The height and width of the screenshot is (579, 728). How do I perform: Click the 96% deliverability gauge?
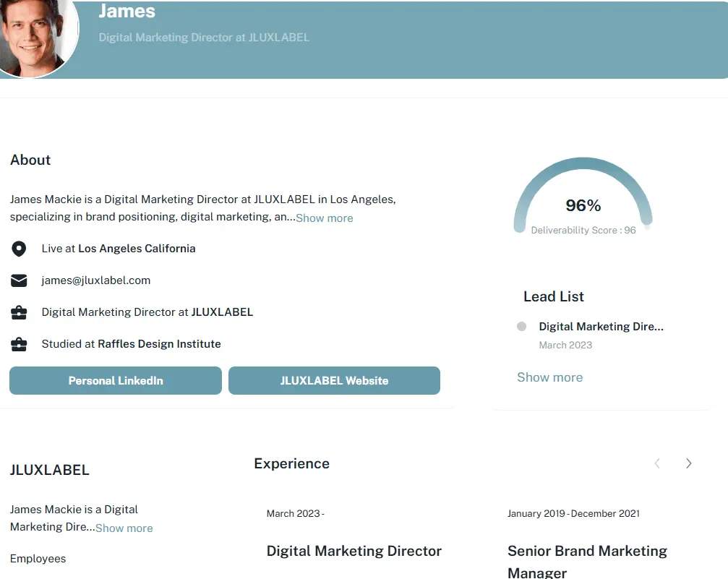point(583,196)
